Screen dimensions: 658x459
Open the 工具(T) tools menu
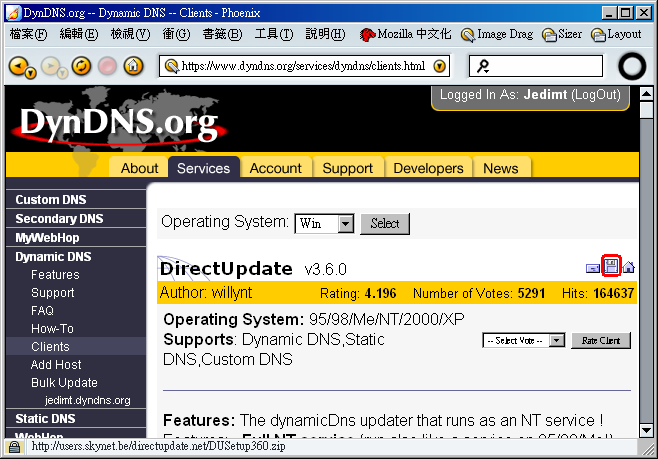274,34
